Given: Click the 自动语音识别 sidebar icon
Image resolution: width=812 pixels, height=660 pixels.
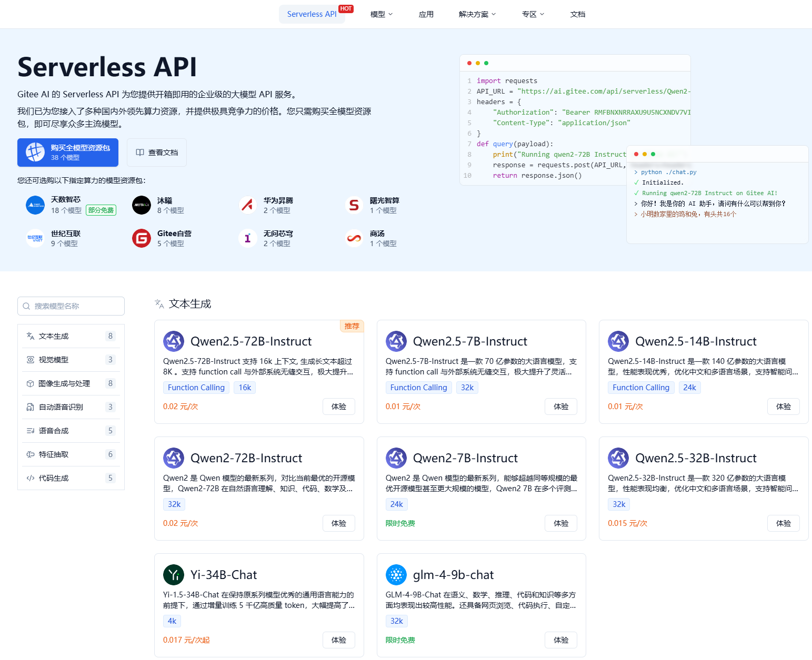Looking at the screenshot, I should pyautogui.click(x=31, y=407).
